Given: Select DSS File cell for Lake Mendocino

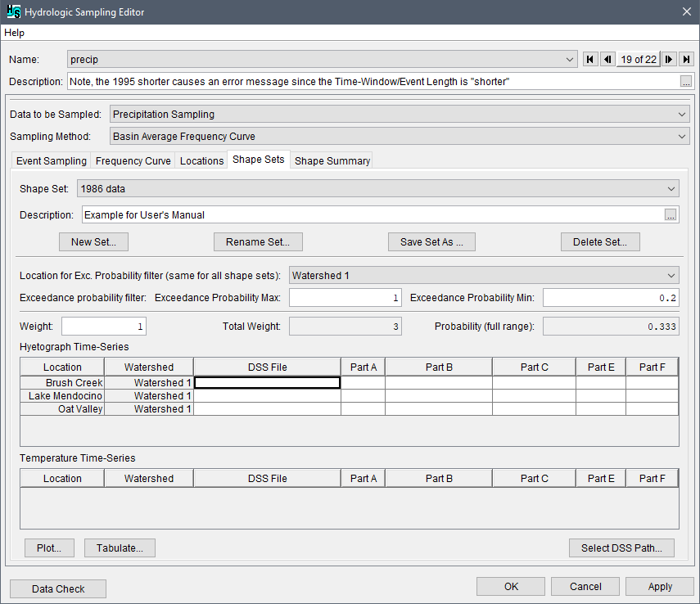Looking at the screenshot, I should tap(268, 396).
